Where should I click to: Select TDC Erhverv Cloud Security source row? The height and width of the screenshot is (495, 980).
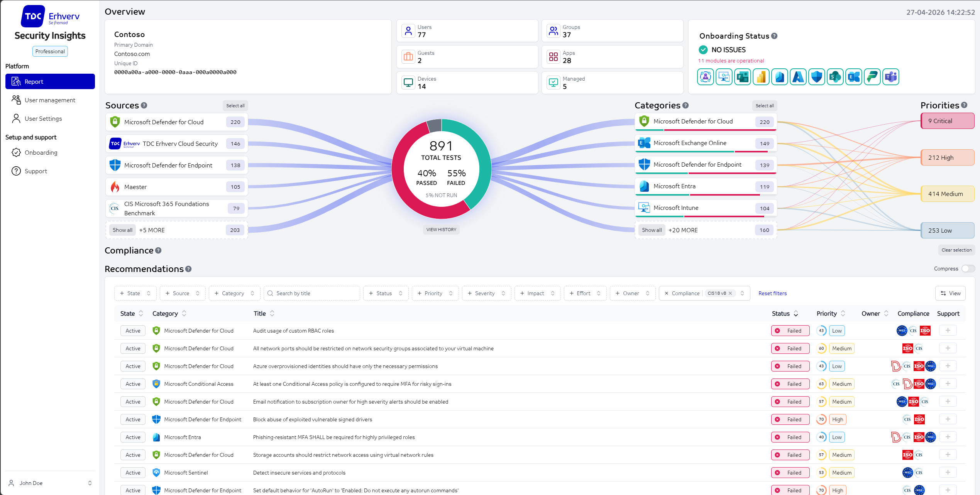[177, 144]
